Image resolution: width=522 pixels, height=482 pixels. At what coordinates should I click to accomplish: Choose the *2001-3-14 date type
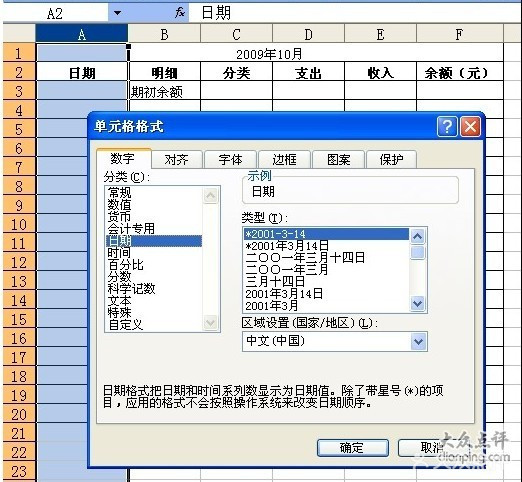326,234
